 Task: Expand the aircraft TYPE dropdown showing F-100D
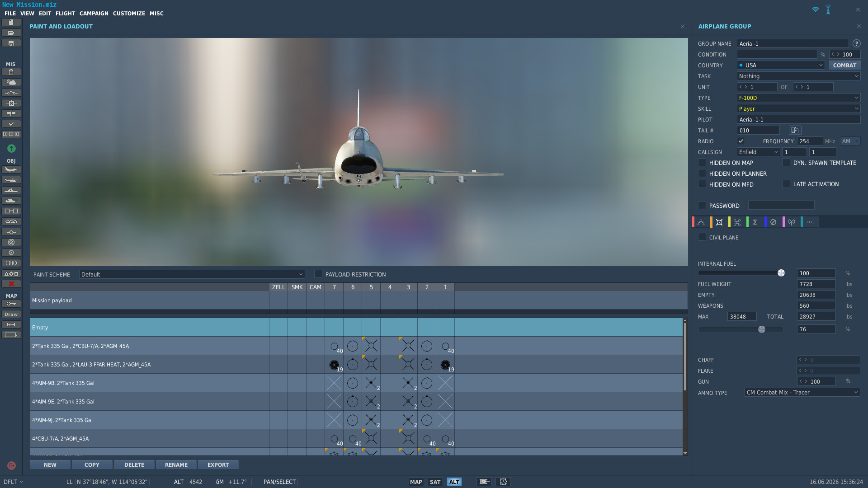pos(798,98)
